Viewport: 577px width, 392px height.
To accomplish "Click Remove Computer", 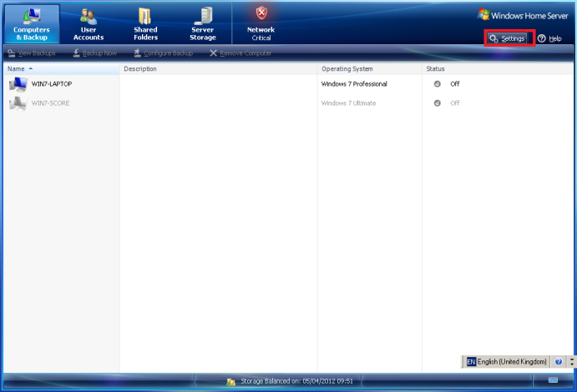I will point(240,53).
